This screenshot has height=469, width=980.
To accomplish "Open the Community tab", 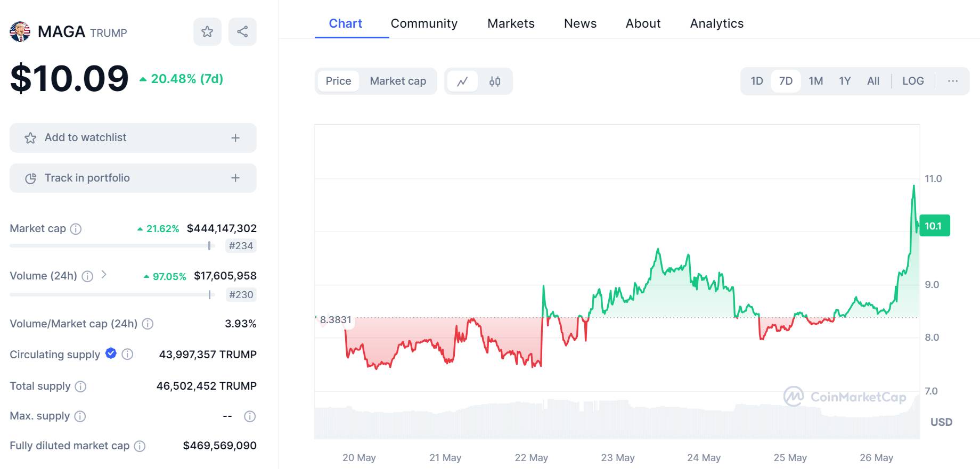I will (x=424, y=23).
